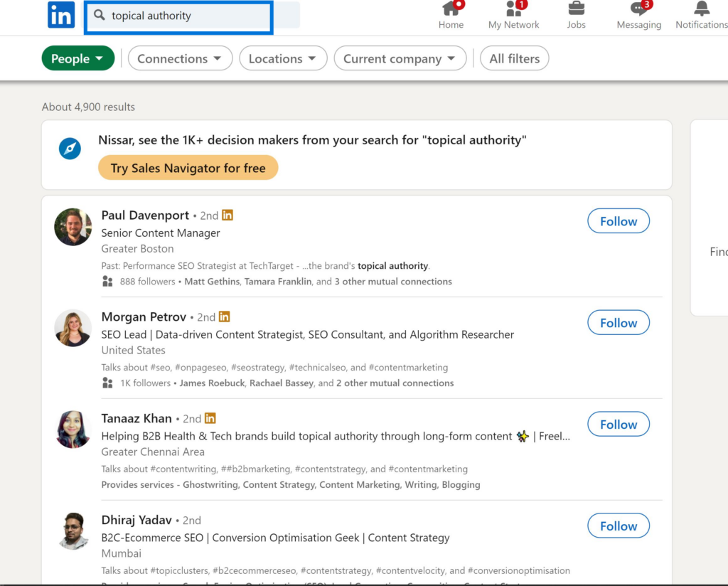Open All filters
Screen dimensions: 728x586
[x=514, y=58]
